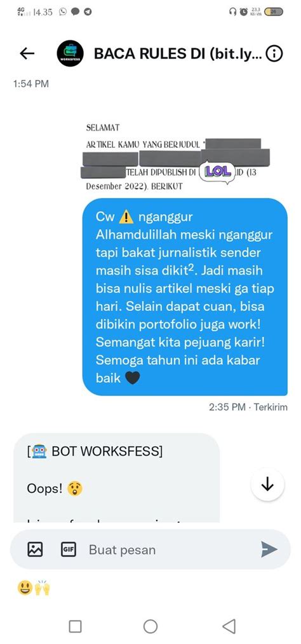The height and width of the screenshot is (644, 301).
Task: Tap Android home circle button
Action: pyautogui.click(x=150, y=626)
